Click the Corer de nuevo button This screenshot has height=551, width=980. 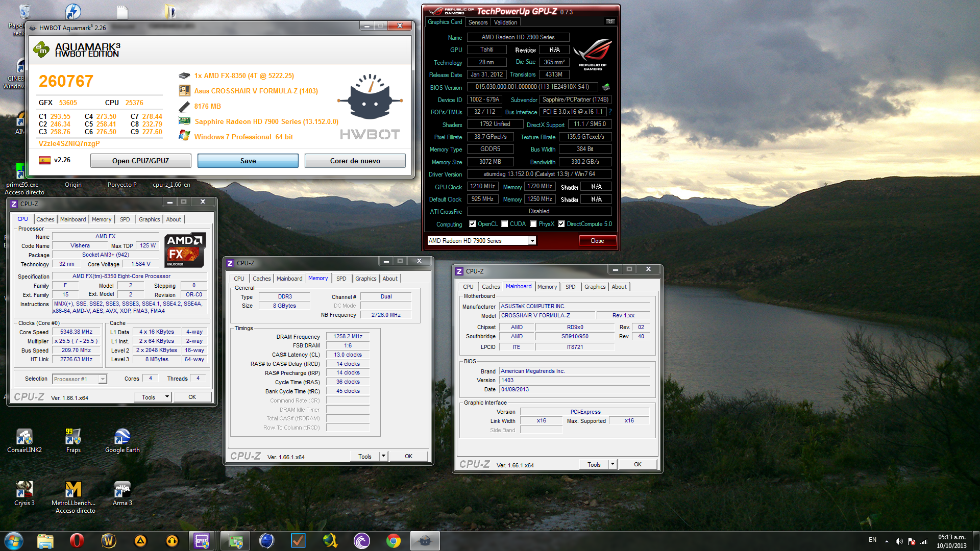[355, 161]
